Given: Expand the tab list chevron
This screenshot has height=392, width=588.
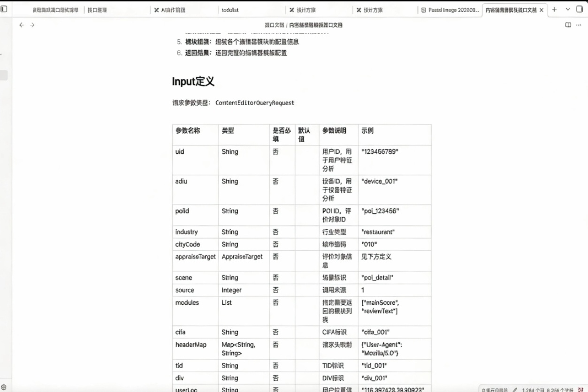Looking at the screenshot, I should point(567,9).
